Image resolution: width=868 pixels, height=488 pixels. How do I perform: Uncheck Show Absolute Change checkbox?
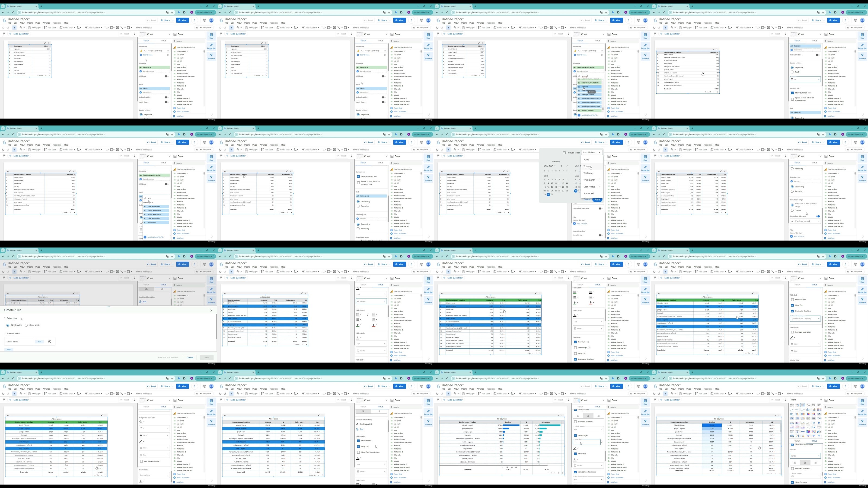pos(792,445)
